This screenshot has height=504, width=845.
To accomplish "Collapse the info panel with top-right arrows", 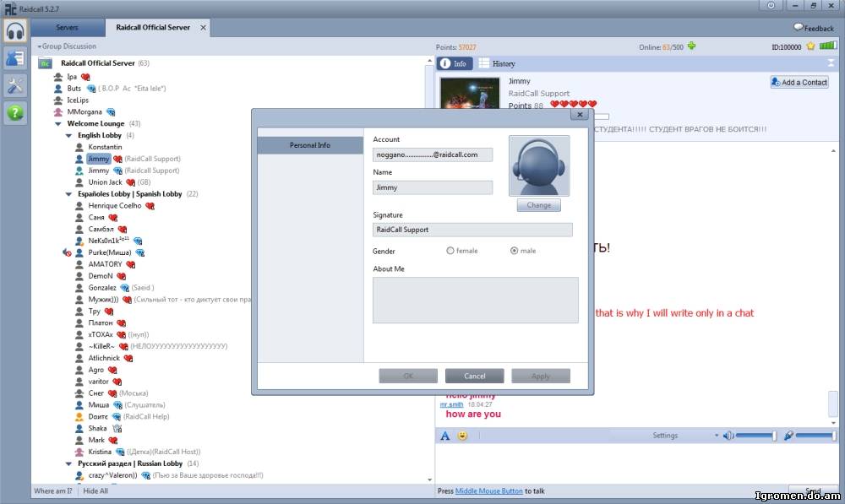I will point(831,63).
